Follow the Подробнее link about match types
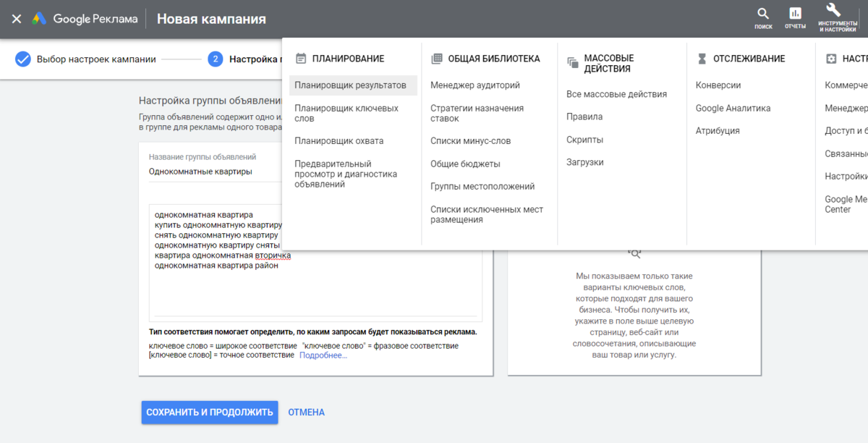Viewport: 868px width, 443px height. click(x=323, y=355)
